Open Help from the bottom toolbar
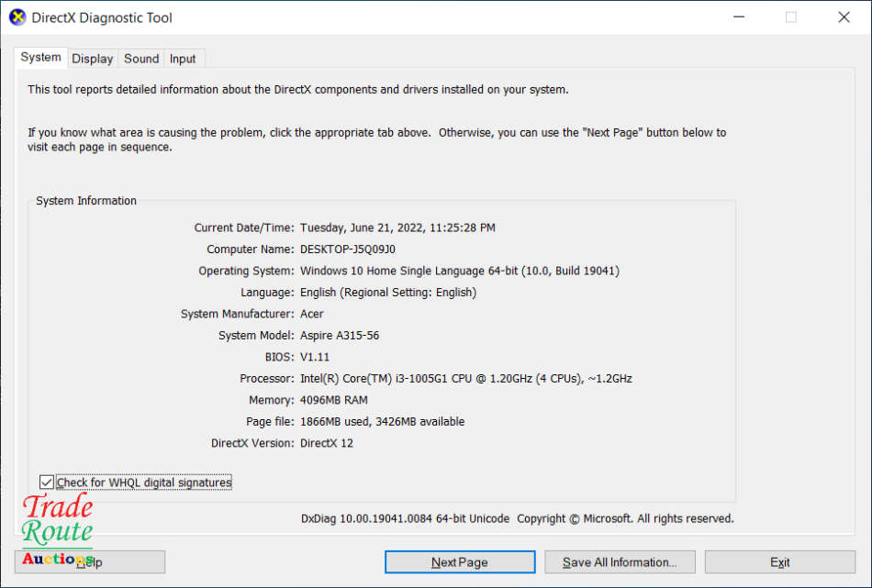Screen dimensions: 872x588 tap(89, 561)
